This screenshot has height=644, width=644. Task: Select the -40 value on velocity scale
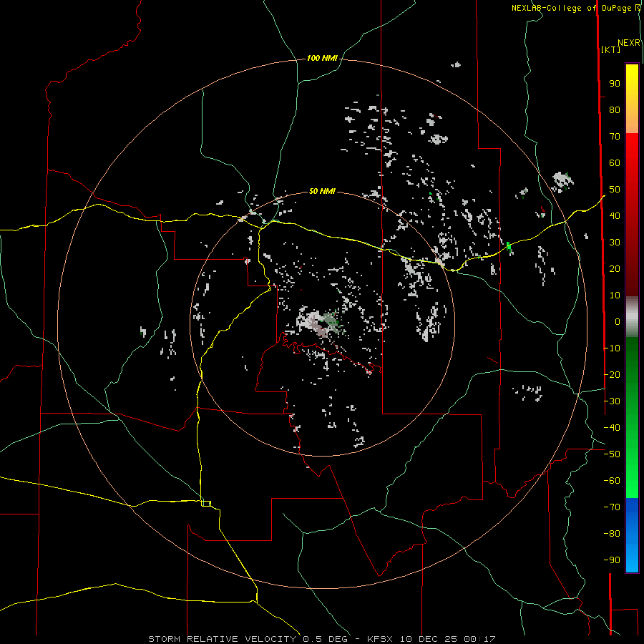tap(612, 428)
